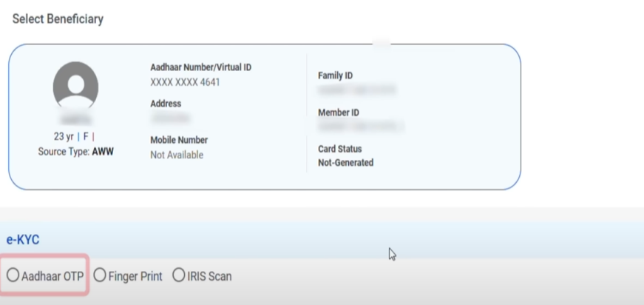The width and height of the screenshot is (644, 305).
Task: Click the Aadhaar Number/Virtual ID label
Action: point(201,67)
